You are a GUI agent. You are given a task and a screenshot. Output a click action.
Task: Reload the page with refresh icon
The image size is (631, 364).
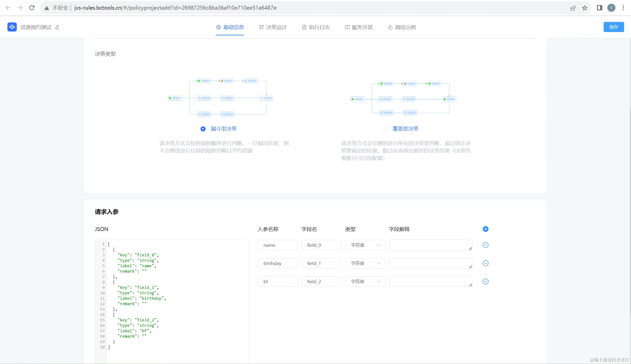point(32,8)
